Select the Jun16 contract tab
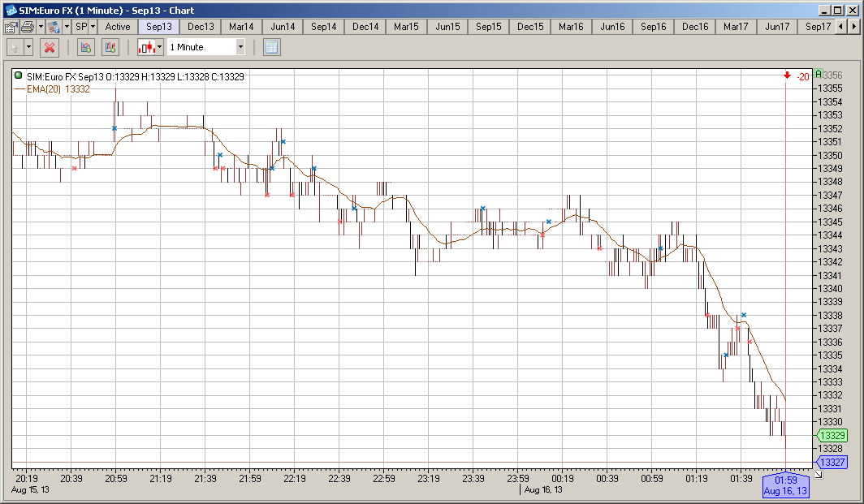This screenshot has height=504, width=864. click(612, 27)
